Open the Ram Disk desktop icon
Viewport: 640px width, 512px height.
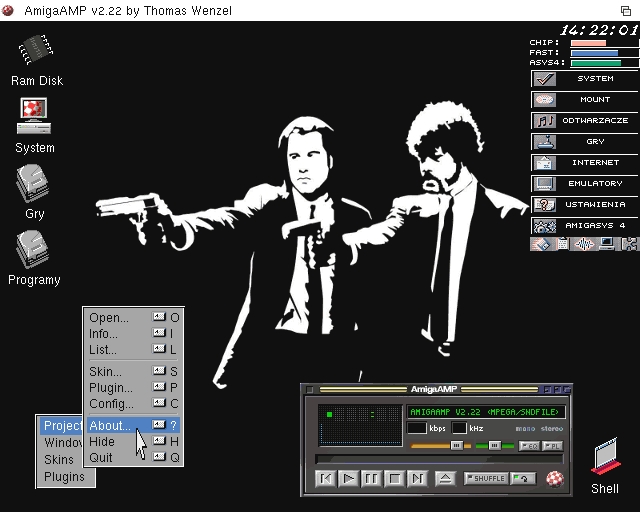(x=36, y=51)
